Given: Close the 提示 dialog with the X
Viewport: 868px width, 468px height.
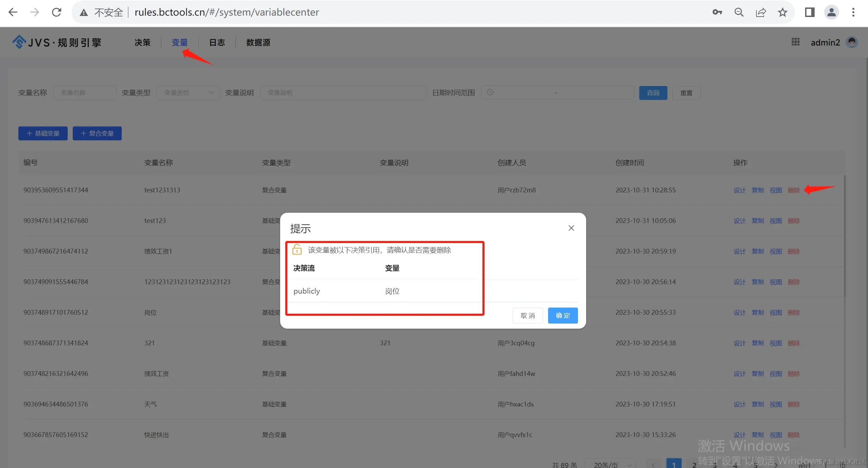Looking at the screenshot, I should click(571, 228).
